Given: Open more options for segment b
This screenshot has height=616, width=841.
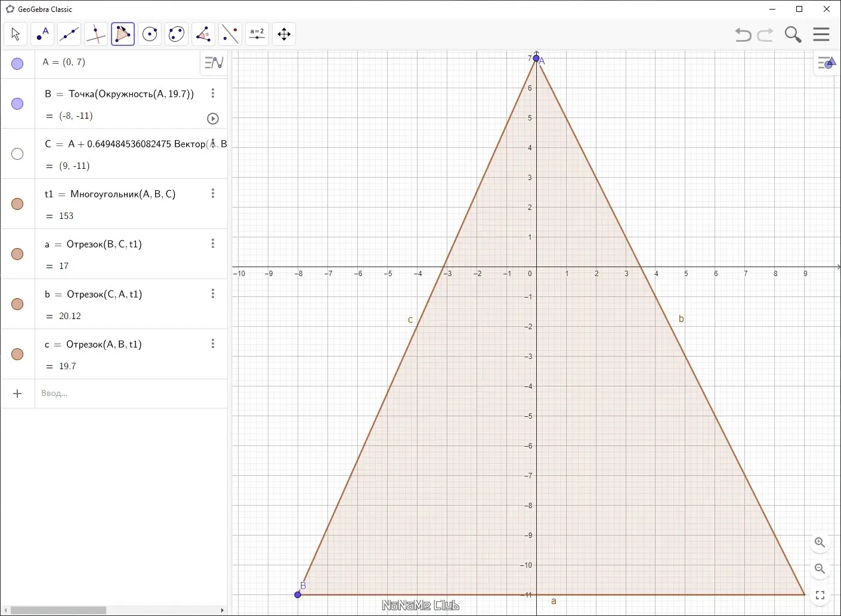Looking at the screenshot, I should click(213, 293).
